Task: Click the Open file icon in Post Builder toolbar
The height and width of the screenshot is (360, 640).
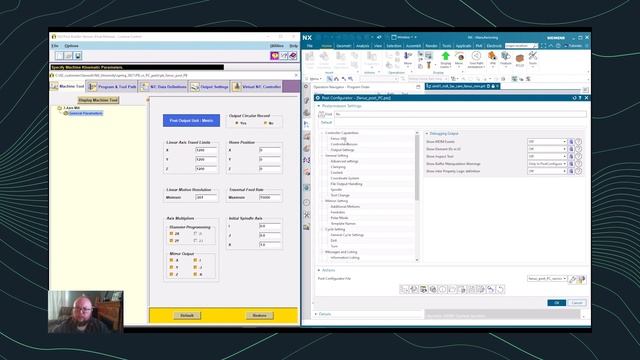Action: (69, 56)
